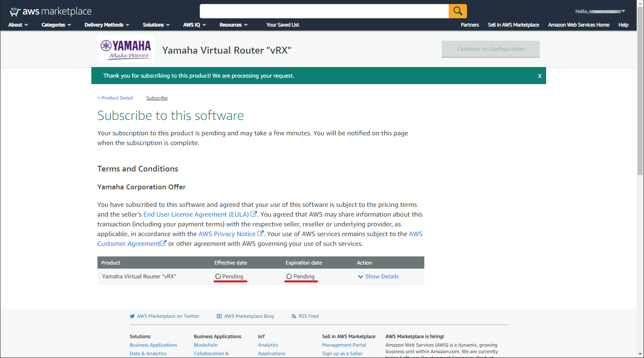644x358 pixels.
Task: Open the Solutions menu
Action: tap(156, 25)
